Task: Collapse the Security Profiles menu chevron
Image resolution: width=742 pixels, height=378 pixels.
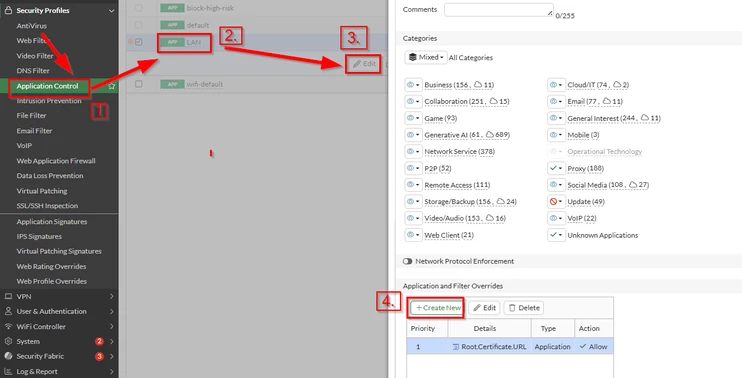Action: 112,10
